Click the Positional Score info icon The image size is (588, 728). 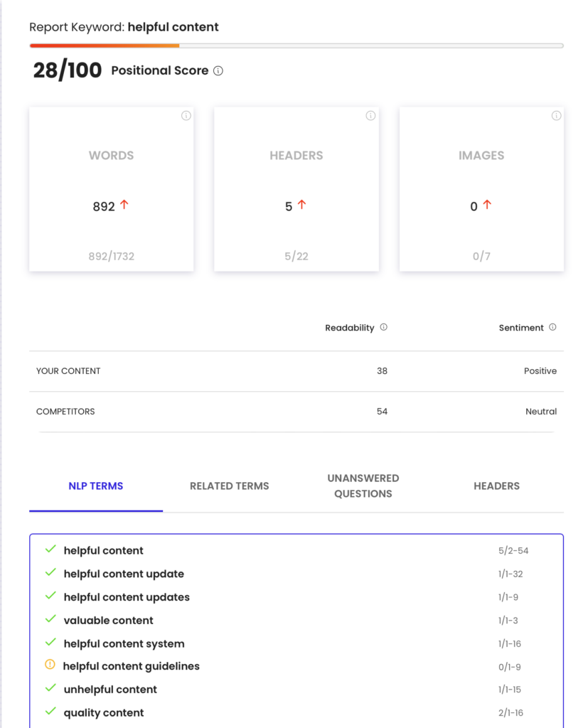coord(218,71)
